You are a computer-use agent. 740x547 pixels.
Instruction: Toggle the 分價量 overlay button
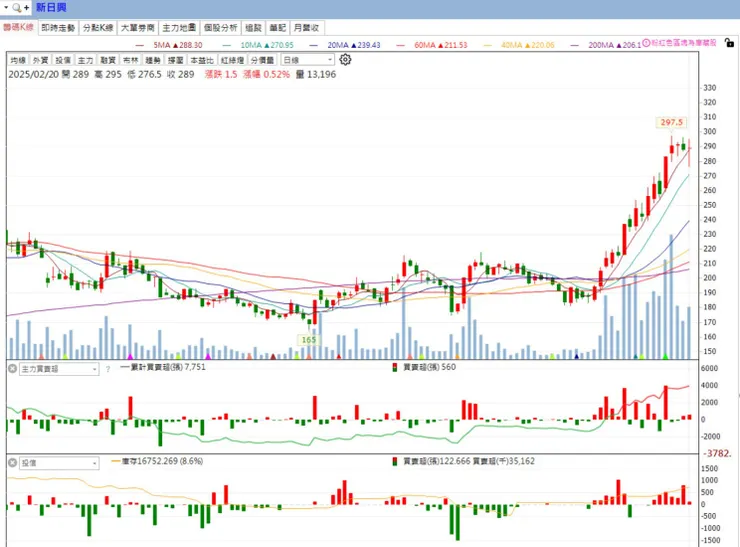(x=262, y=60)
